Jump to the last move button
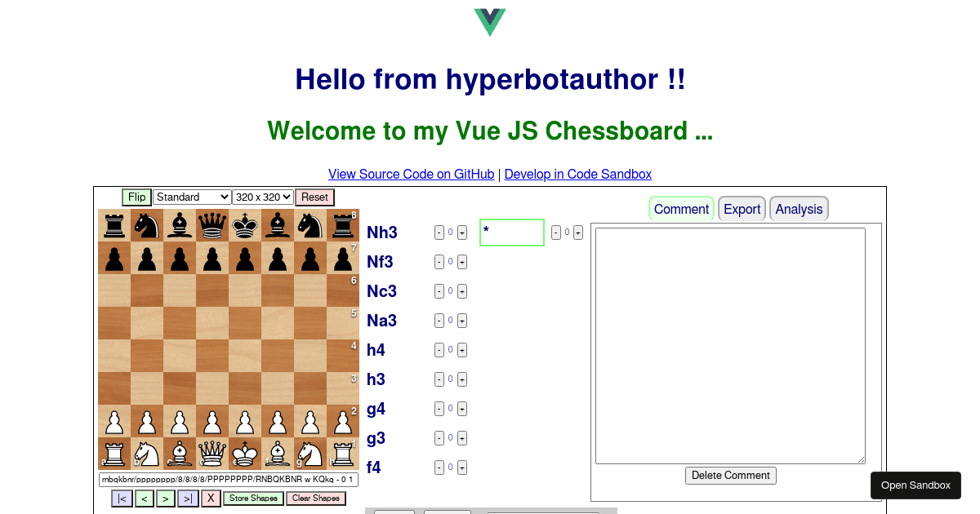Screen dimensions: 980x514 click(188, 498)
